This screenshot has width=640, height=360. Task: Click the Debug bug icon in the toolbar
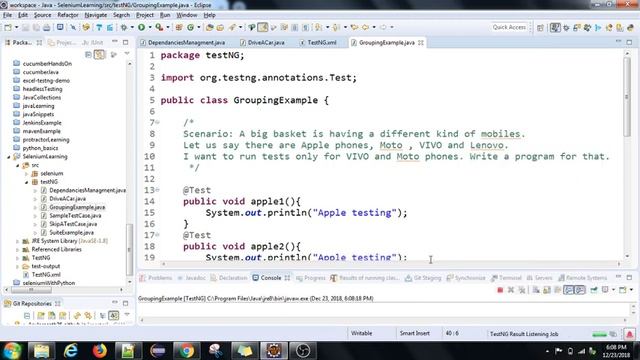[x=124, y=27]
